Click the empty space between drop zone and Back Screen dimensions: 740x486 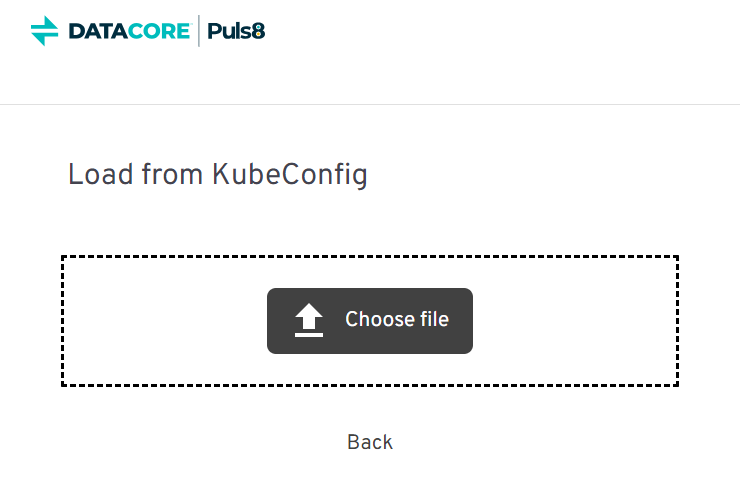(370, 408)
